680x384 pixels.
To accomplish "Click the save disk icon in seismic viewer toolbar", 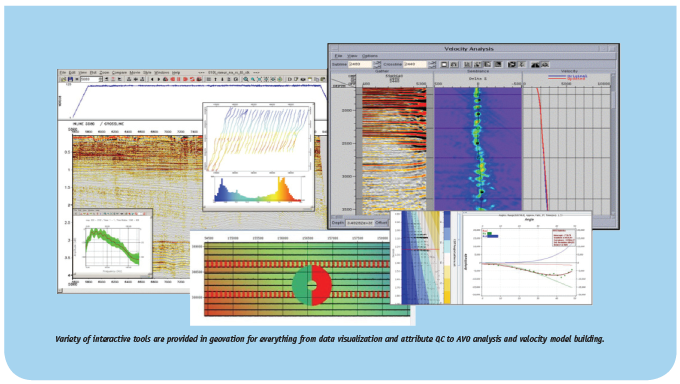I will tap(70, 79).
